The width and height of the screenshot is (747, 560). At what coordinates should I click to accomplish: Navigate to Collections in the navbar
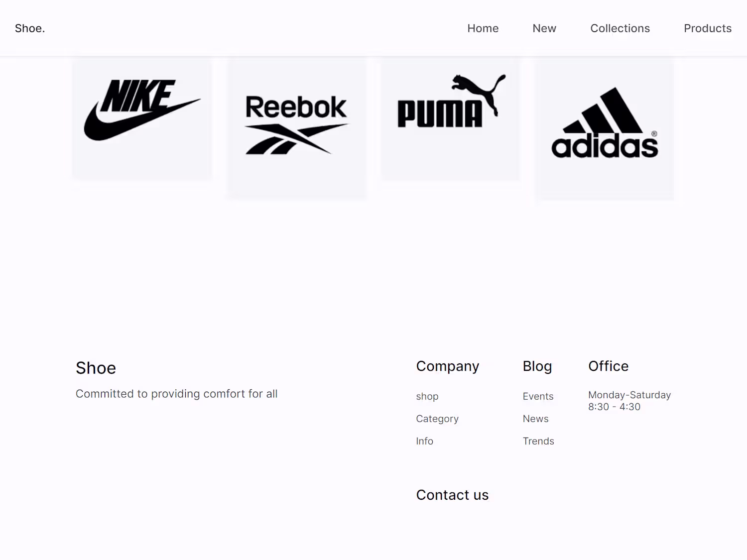620,28
